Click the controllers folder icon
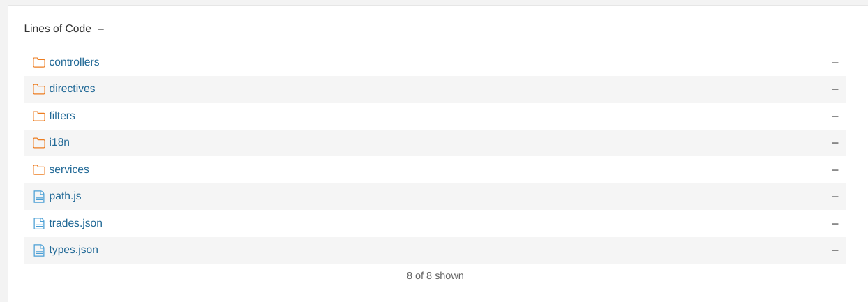 [39, 63]
